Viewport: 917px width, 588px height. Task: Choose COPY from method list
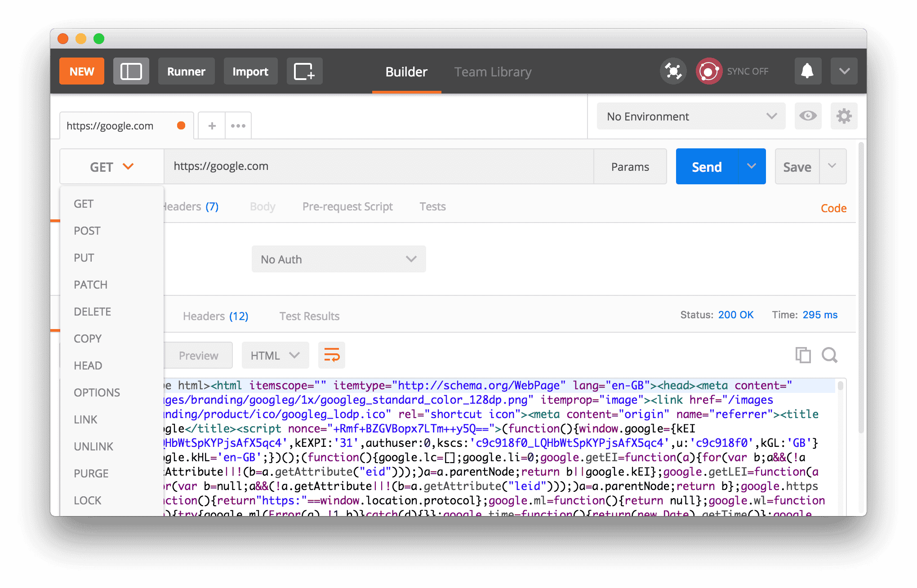[111, 339]
